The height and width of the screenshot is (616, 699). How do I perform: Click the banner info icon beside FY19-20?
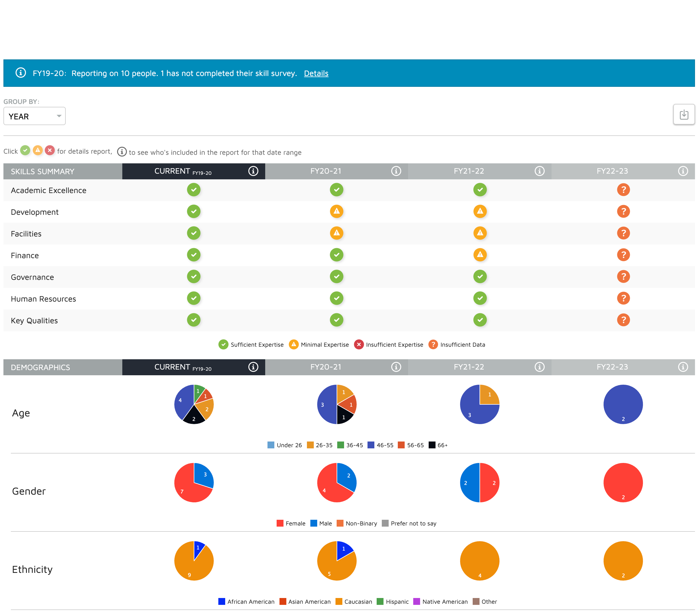tap(21, 73)
